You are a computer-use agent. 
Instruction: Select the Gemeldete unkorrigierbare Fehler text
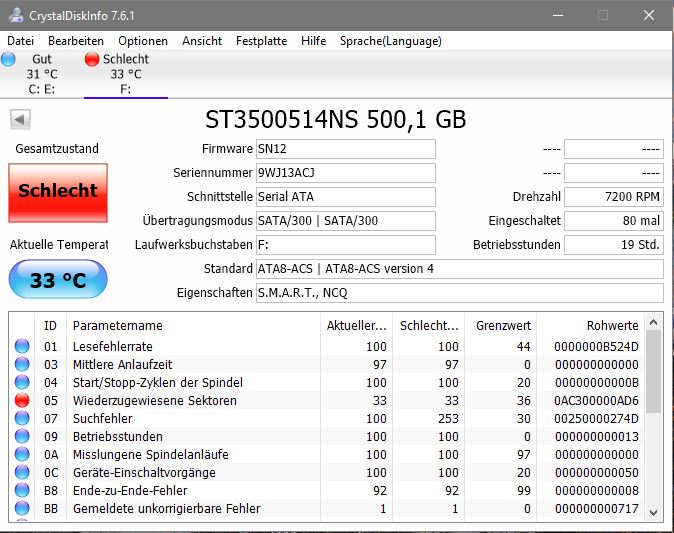166,509
